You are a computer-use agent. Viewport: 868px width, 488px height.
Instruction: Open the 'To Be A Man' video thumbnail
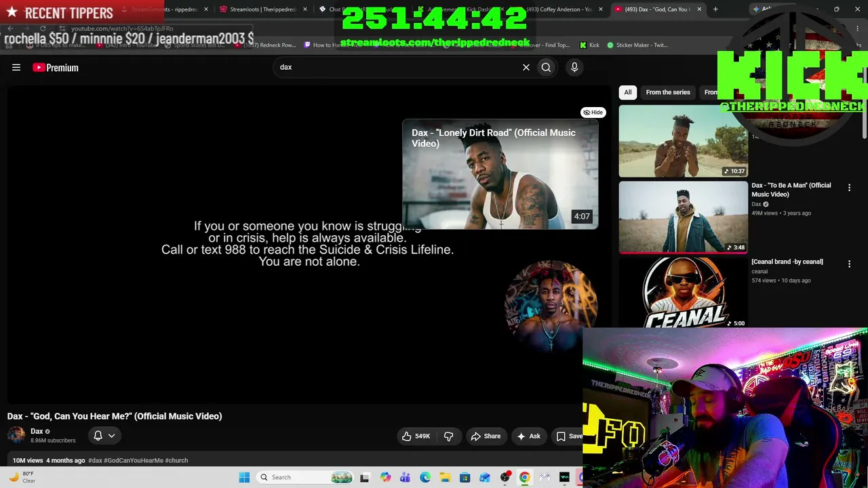tap(684, 217)
